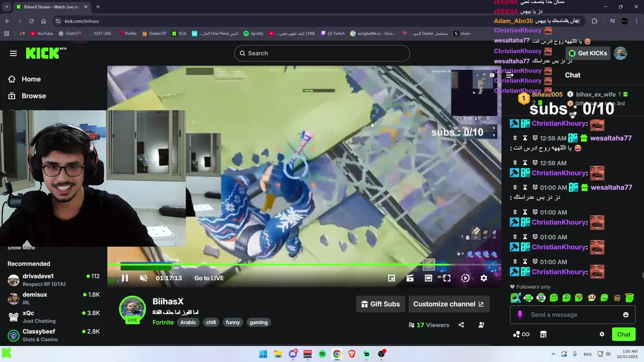The width and height of the screenshot is (644, 362).
Task: Open Customize channel link
Action: pos(448,304)
